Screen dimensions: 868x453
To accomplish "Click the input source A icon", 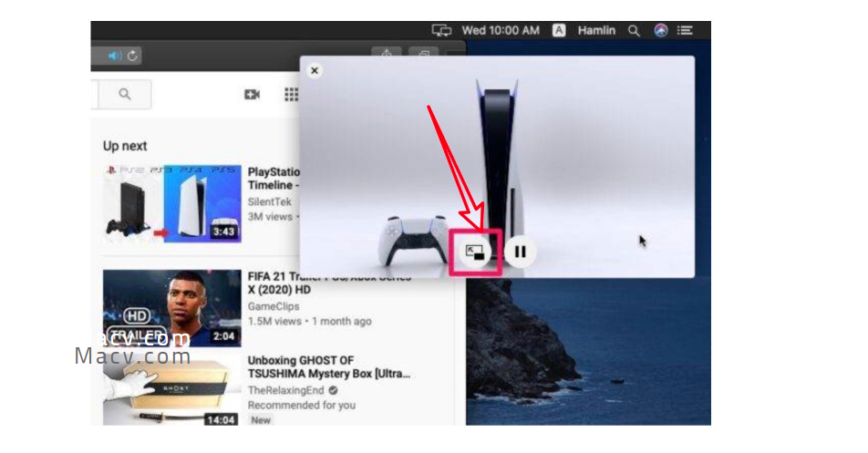I will point(559,30).
